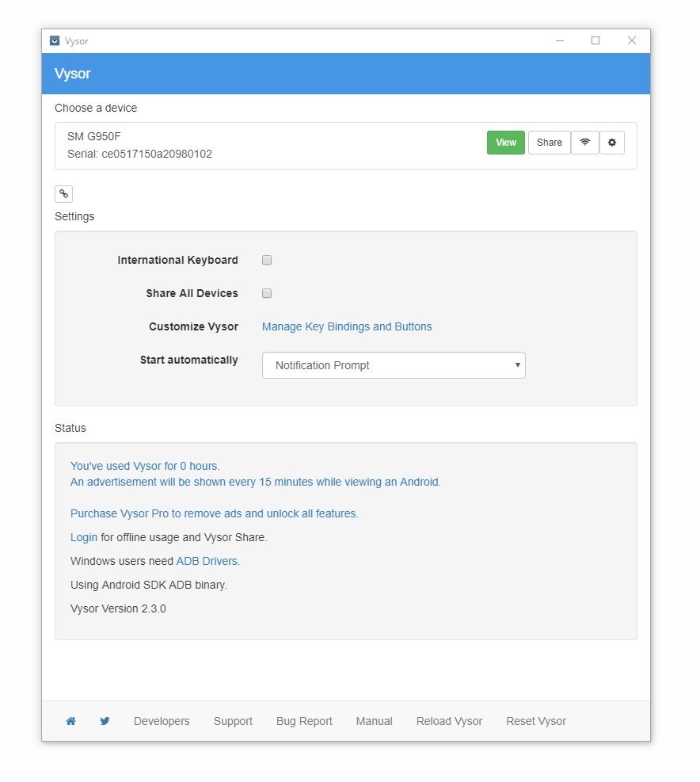Click 'Using Android SDK ADB binary.' text

[x=149, y=585]
